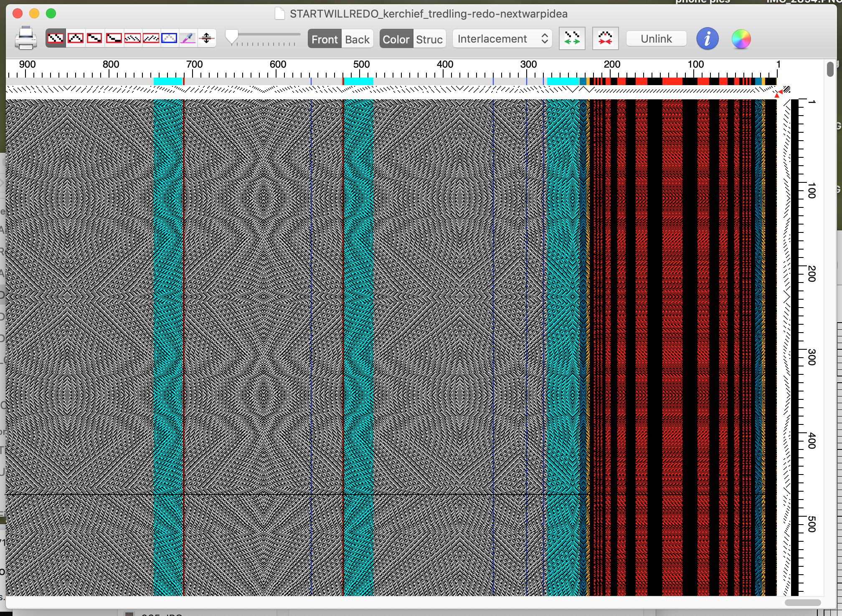Click the red arrows mirror icon

click(x=605, y=38)
